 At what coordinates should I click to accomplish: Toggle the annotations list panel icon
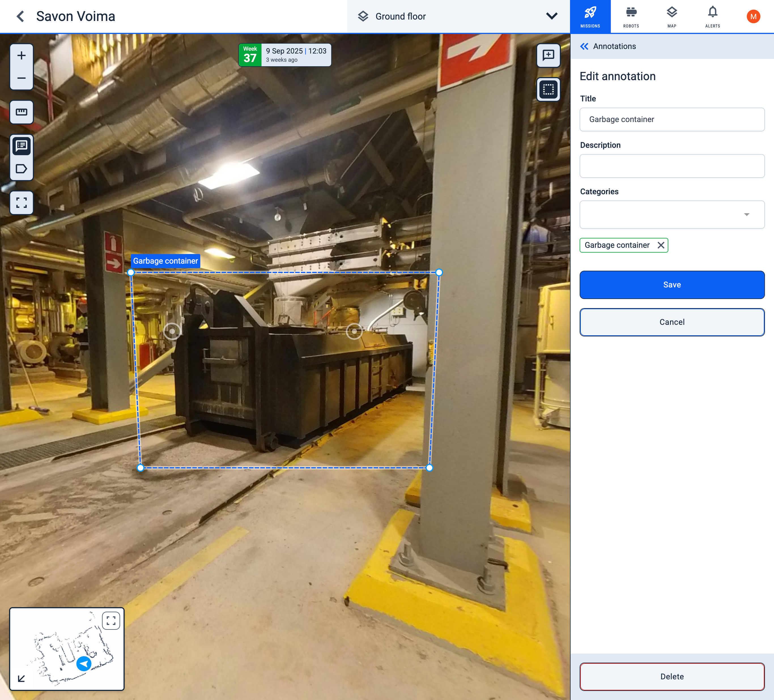(22, 146)
